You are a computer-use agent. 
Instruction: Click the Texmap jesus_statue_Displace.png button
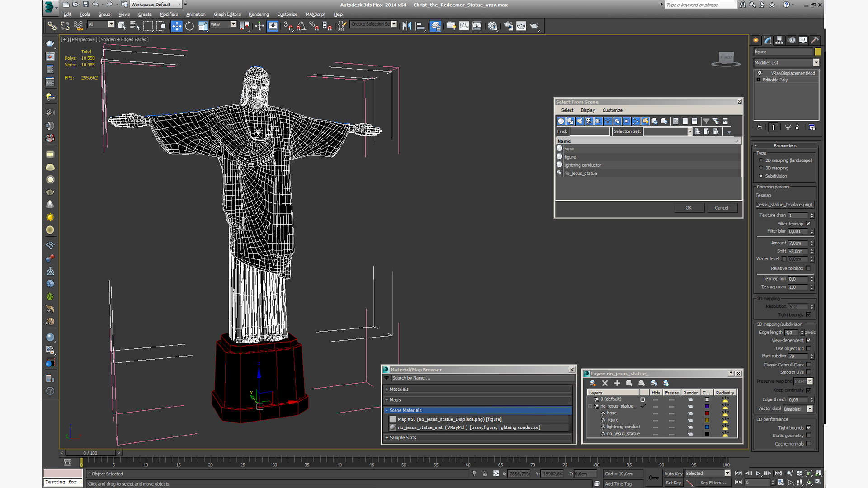(785, 205)
